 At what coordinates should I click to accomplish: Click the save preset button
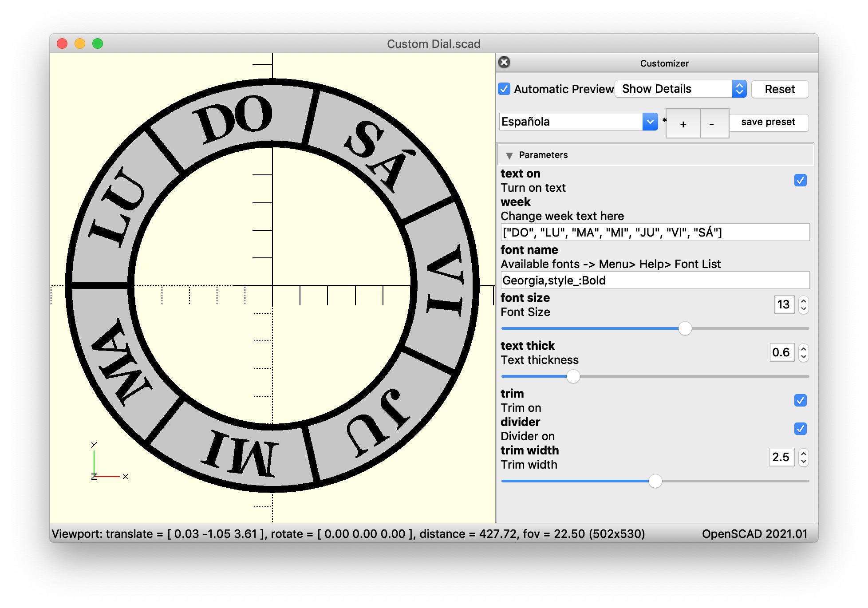click(x=768, y=122)
